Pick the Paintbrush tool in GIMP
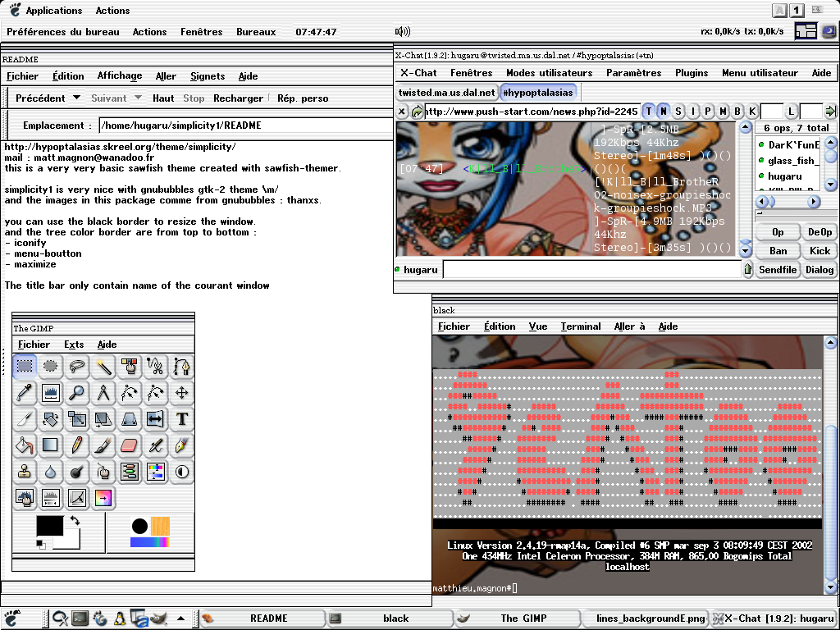840x630 pixels. pyautogui.click(x=103, y=445)
